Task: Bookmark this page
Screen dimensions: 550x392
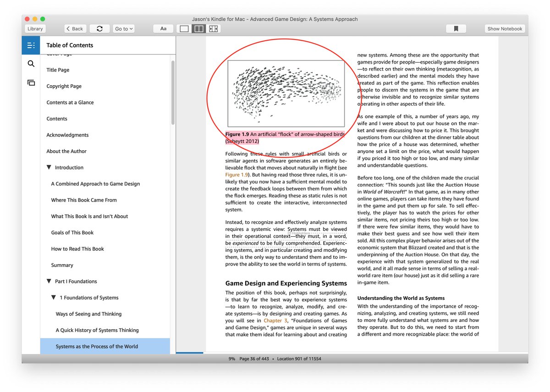Action: click(456, 28)
